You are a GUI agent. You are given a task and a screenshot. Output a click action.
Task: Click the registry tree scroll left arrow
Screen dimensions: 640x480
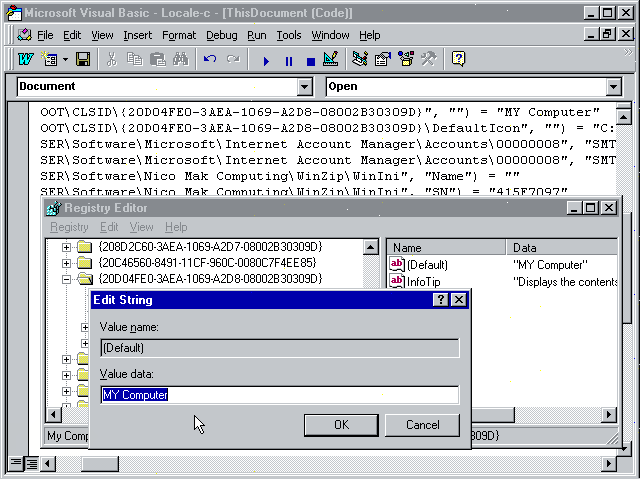click(53, 415)
